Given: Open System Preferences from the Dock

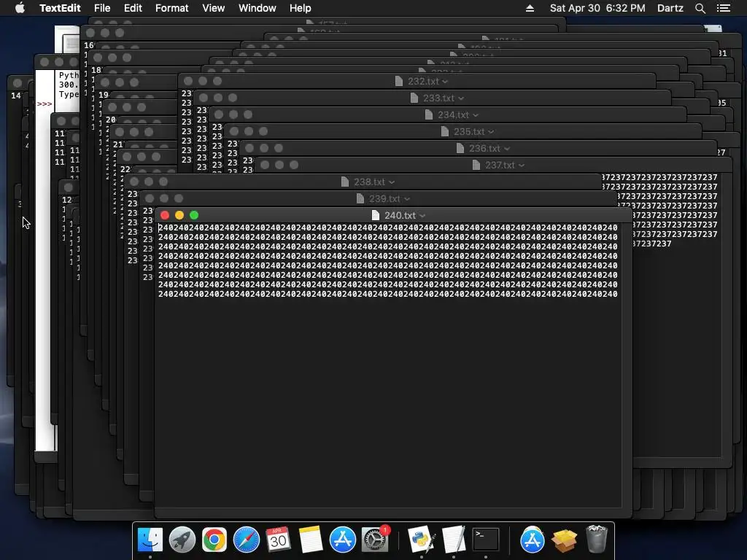Looking at the screenshot, I should 375,540.
